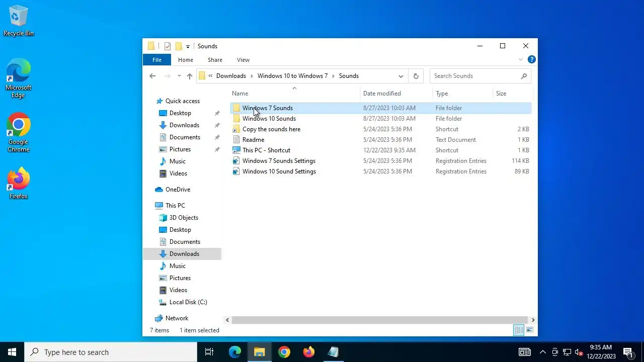The width and height of the screenshot is (644, 362).
Task: Click the taskbar search box
Action: coord(111,352)
